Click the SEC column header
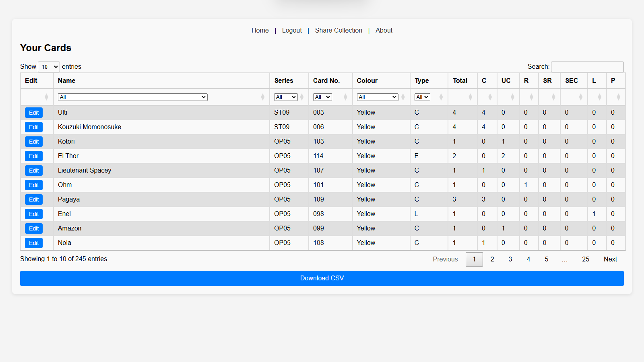Screen dimensions: 644x362 (574, 81)
